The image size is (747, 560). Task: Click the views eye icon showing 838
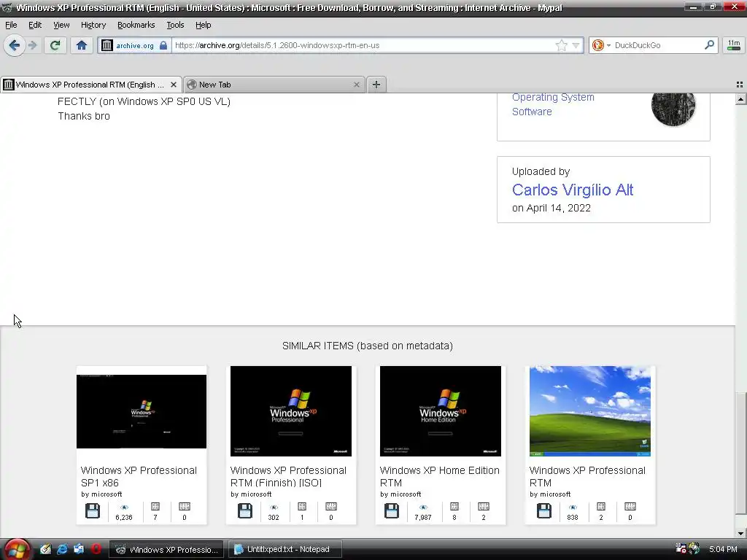pyautogui.click(x=573, y=507)
